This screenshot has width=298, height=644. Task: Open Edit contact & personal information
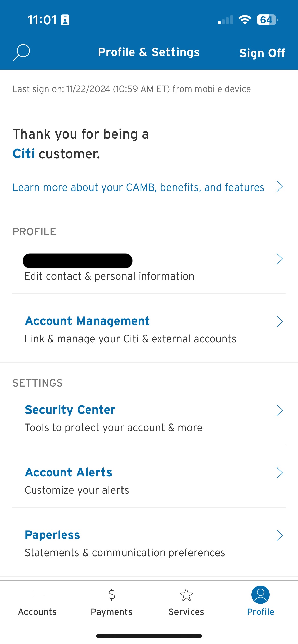[x=110, y=276]
